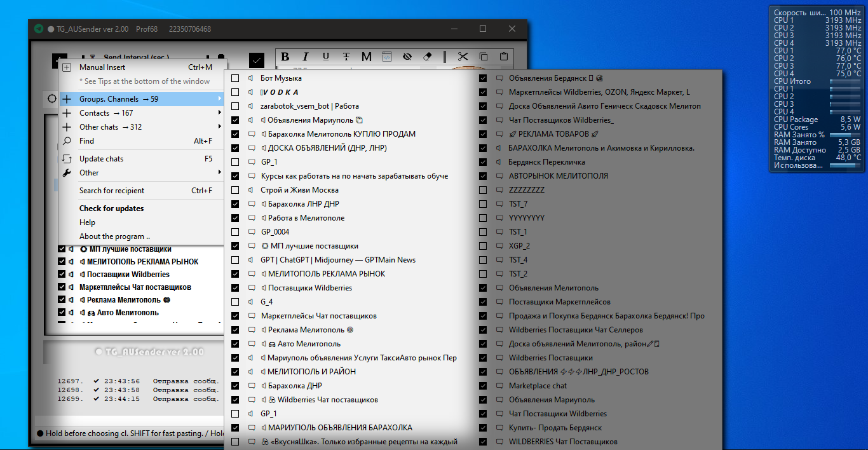Click the speaker icon beside zarabotok_vsem_bot
Viewport: 868px width, 450px height.
point(252,106)
